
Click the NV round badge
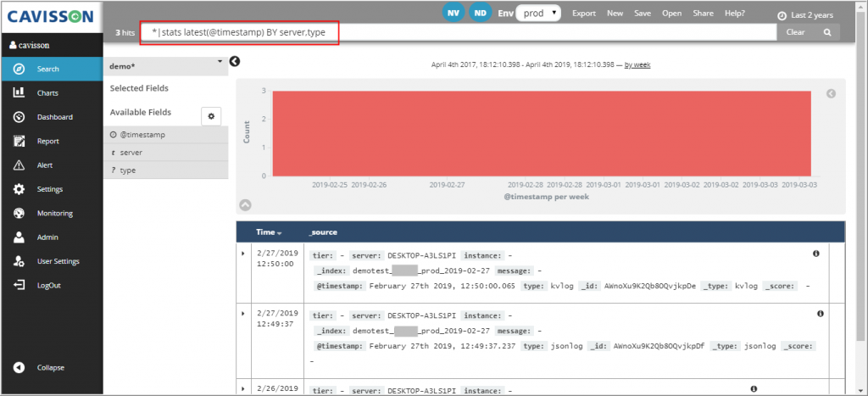click(453, 13)
